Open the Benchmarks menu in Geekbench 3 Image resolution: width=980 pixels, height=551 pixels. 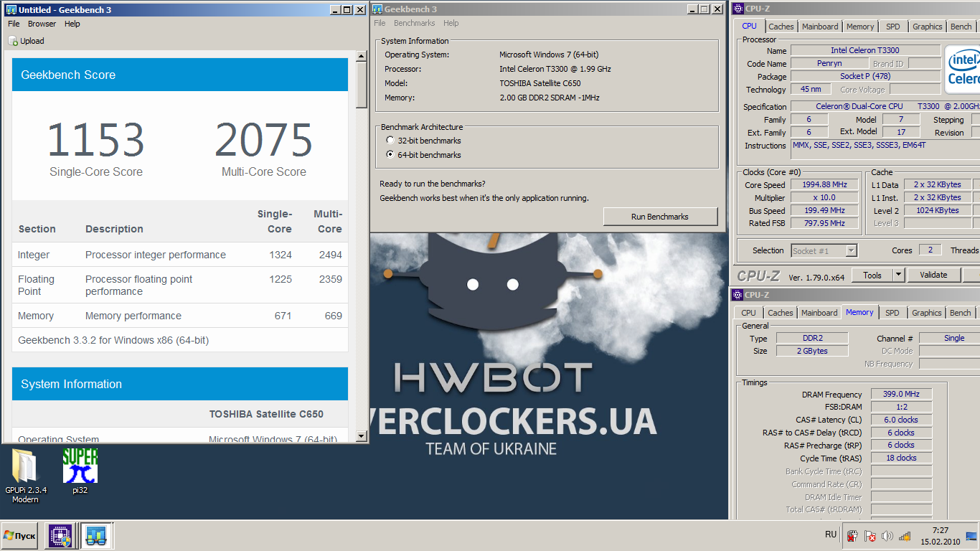[x=415, y=23]
